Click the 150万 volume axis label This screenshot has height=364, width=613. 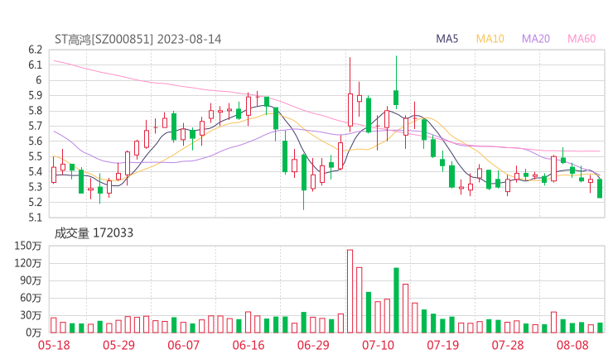click(x=29, y=247)
